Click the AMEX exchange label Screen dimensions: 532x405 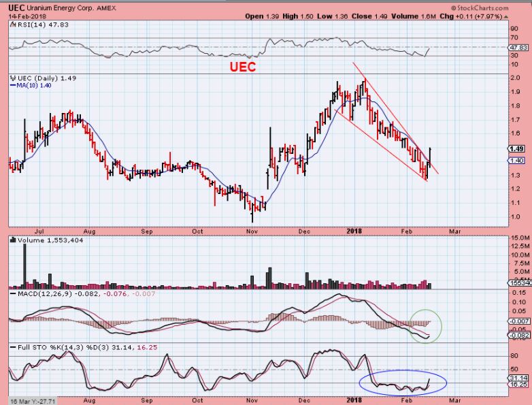point(106,7)
